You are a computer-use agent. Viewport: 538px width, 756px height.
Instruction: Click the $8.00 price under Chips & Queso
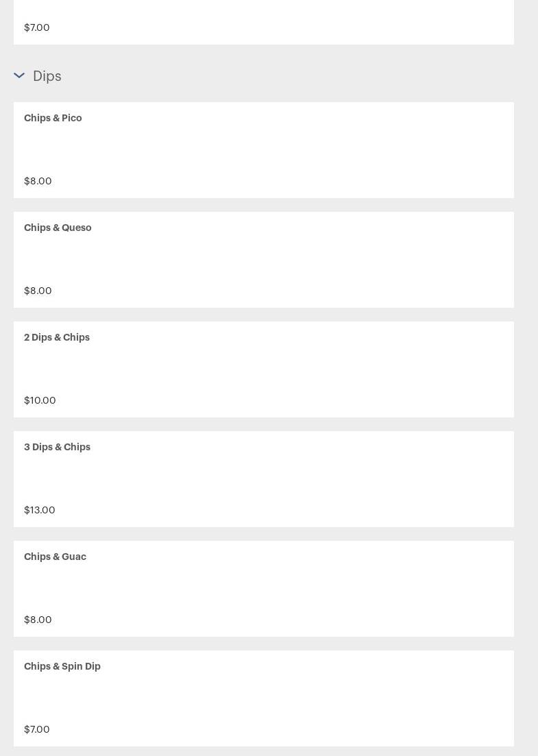pos(38,291)
